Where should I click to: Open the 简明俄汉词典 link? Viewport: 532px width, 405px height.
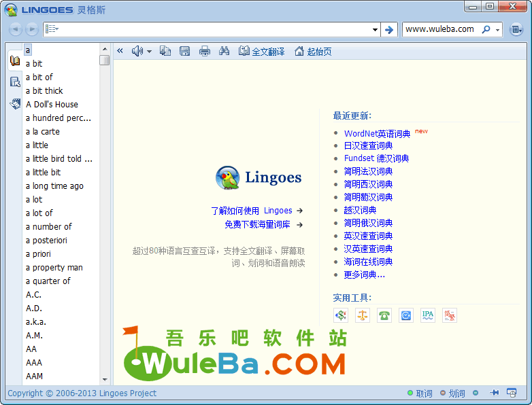(368, 223)
